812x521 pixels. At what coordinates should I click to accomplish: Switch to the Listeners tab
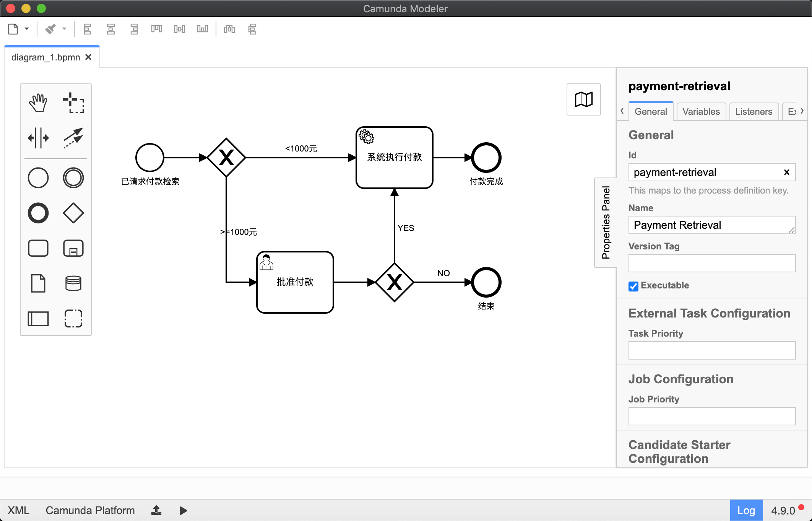[x=754, y=111]
